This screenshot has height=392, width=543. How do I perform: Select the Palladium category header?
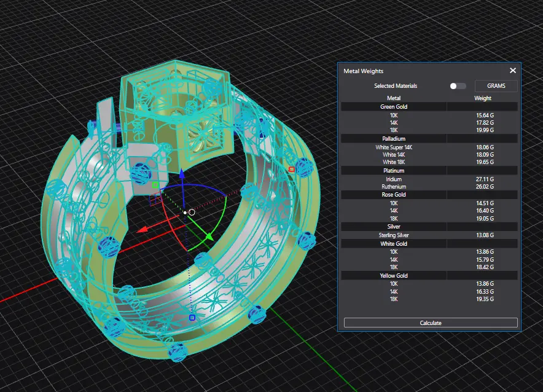(394, 139)
